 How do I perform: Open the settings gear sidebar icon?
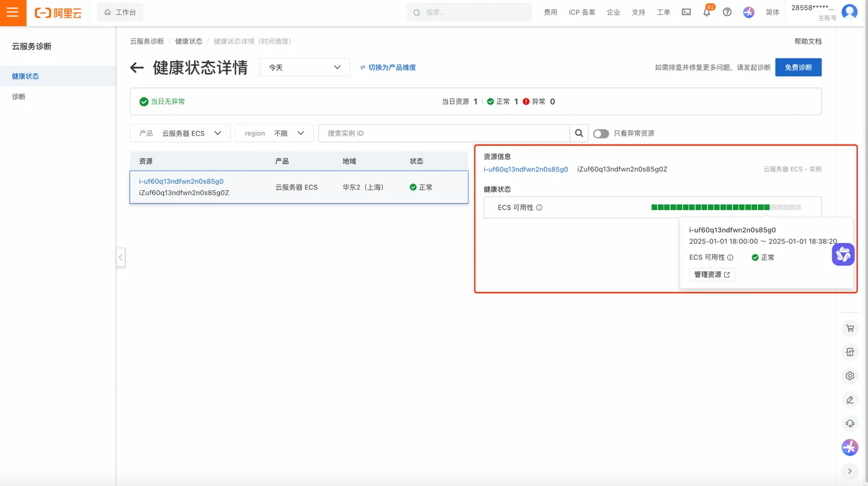(x=850, y=376)
